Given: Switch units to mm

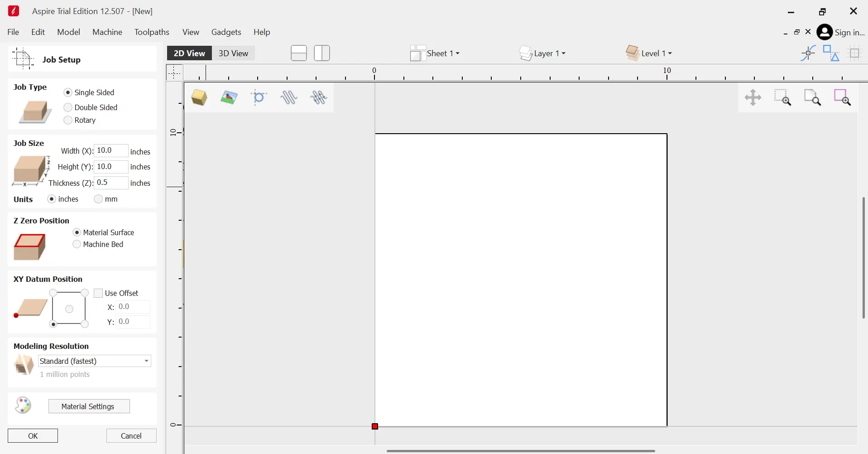Looking at the screenshot, I should tap(98, 199).
